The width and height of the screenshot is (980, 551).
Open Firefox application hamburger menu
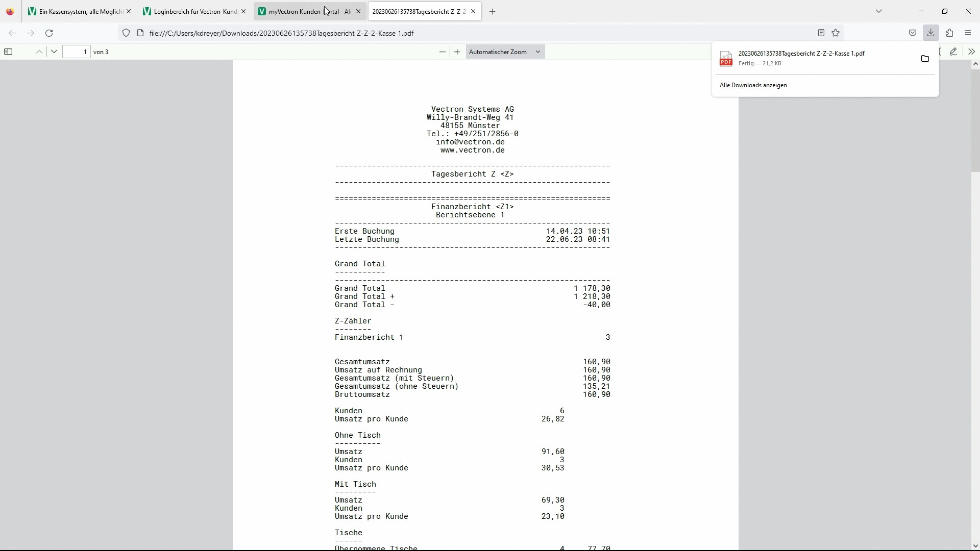tap(968, 33)
